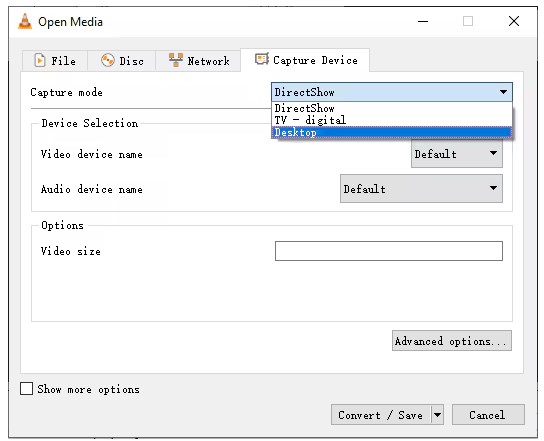Open Advanced options
The image size is (544, 441).
click(452, 341)
